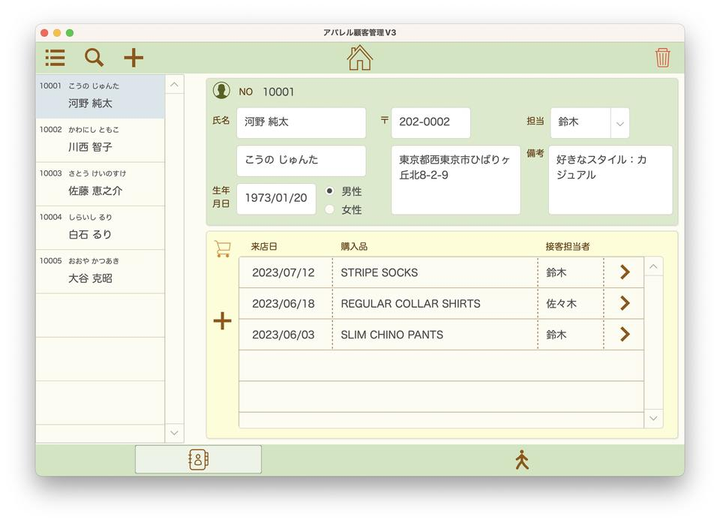
Task: Go to home screen icon
Action: pos(359,58)
